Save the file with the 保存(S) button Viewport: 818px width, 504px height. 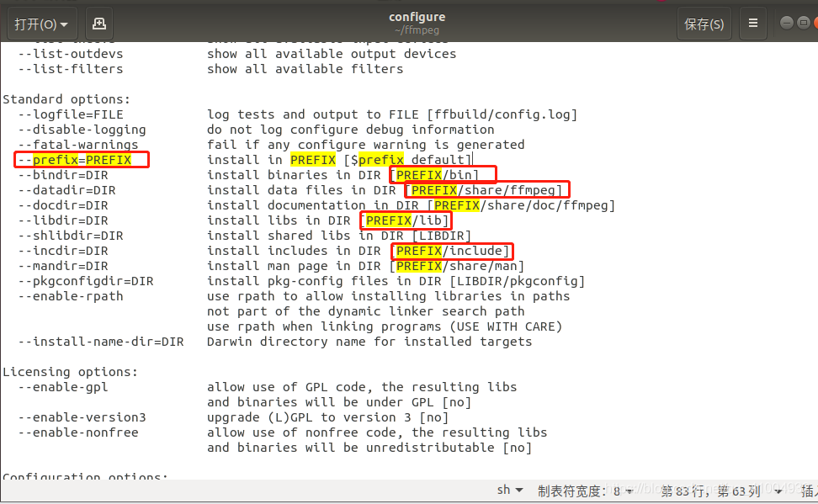coord(704,24)
